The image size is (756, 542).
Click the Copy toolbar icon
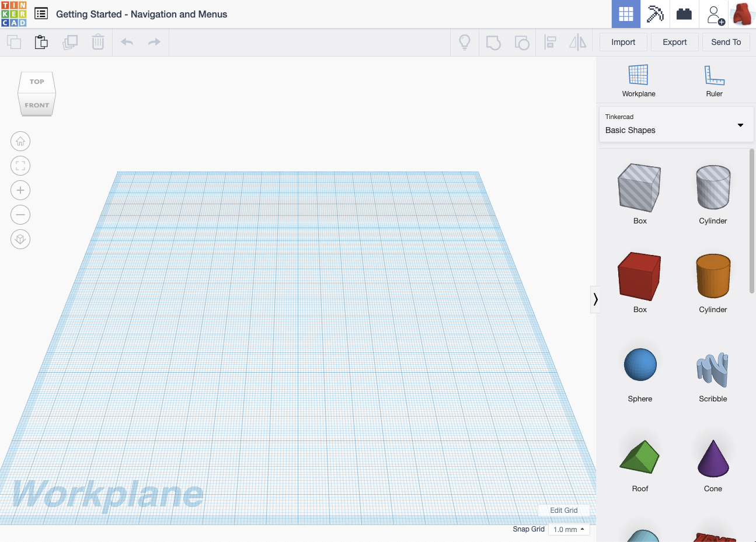14,42
